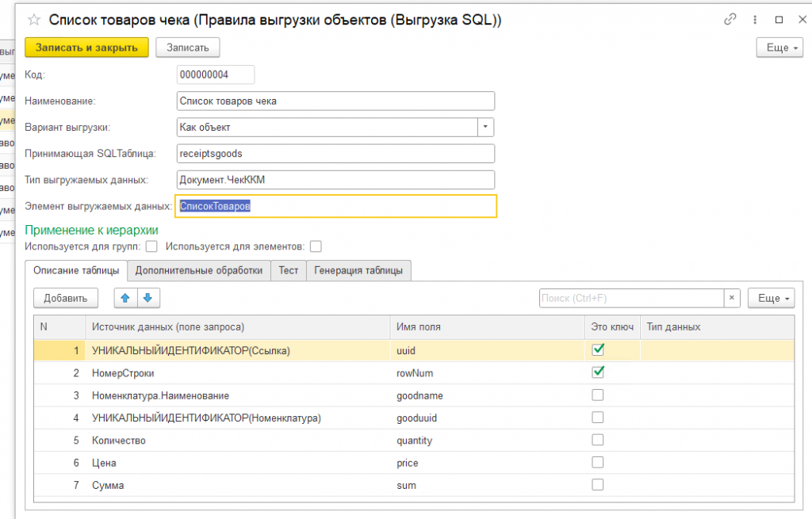Uncheck 'Это ключ' for uuid row

pos(598,349)
